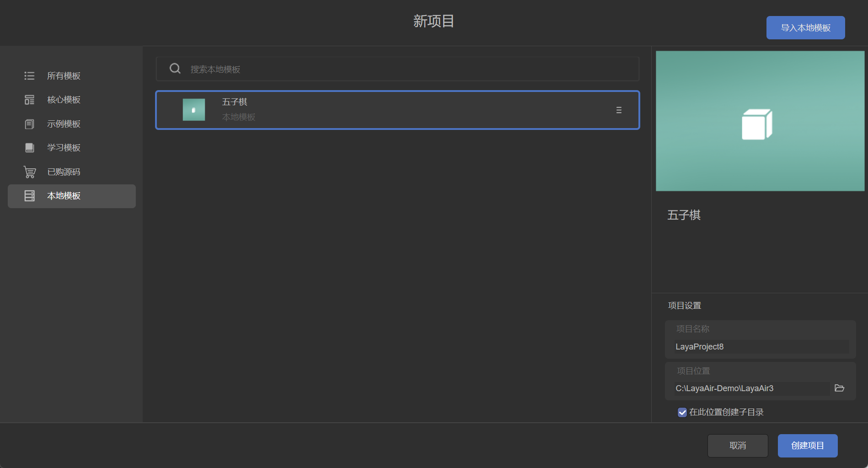Switch to the 示例模板 category
This screenshot has height=468, width=868.
click(x=64, y=124)
